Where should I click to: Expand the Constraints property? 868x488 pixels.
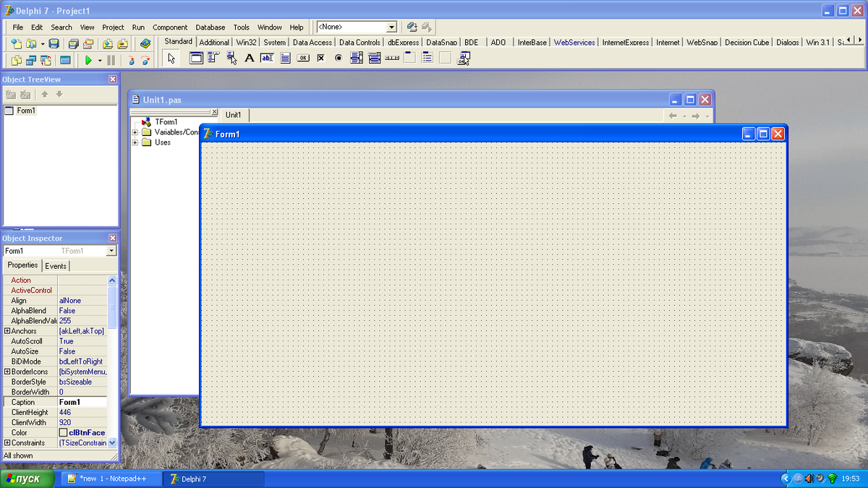(x=7, y=442)
